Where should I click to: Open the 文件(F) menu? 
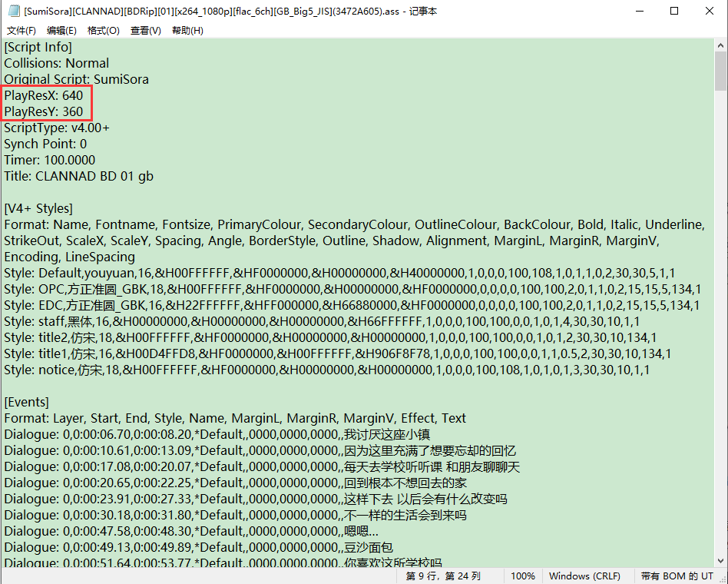click(21, 31)
